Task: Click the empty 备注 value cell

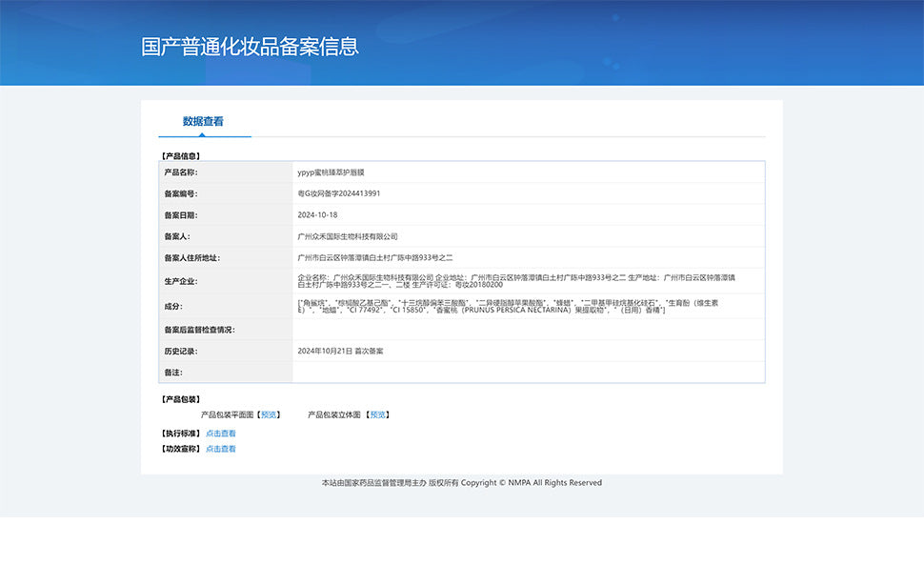Action: (x=528, y=373)
